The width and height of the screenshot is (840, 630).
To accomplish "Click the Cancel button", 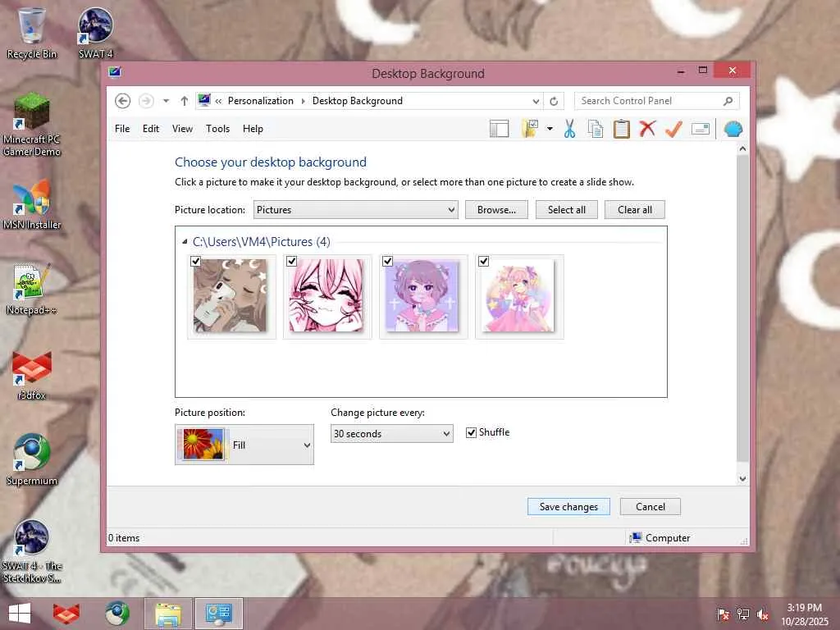I will click(650, 507).
